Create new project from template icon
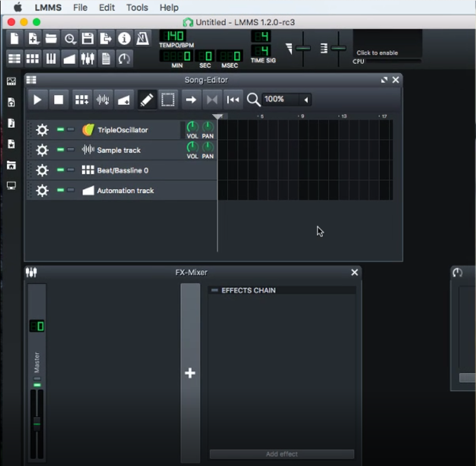476x466 pixels. [x=33, y=39]
